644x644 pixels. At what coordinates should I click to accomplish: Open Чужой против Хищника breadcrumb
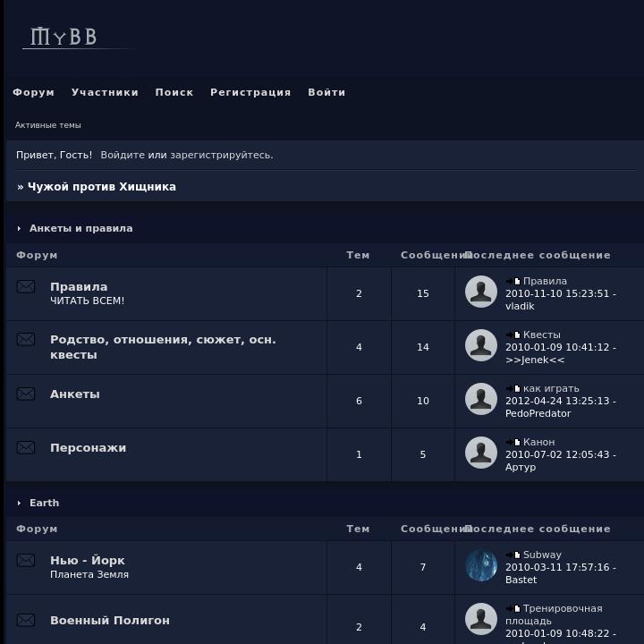[102, 187]
